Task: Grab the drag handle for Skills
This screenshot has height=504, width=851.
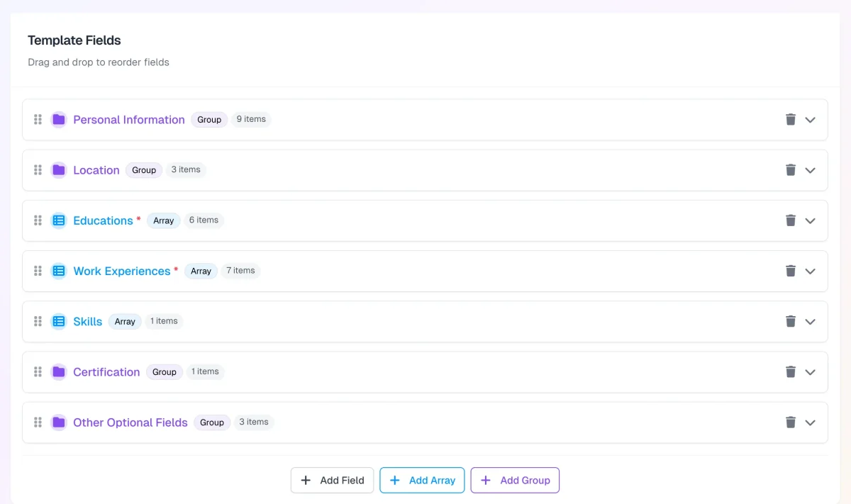Action: pyautogui.click(x=38, y=321)
